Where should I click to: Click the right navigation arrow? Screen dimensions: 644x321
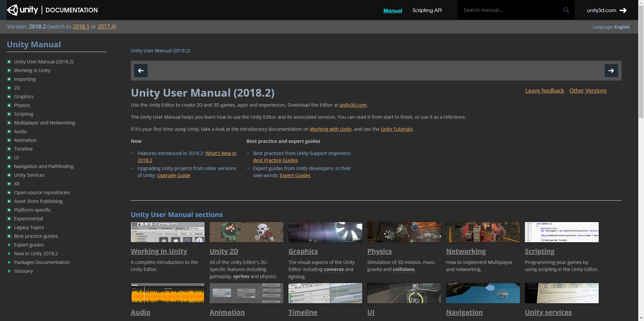point(611,70)
